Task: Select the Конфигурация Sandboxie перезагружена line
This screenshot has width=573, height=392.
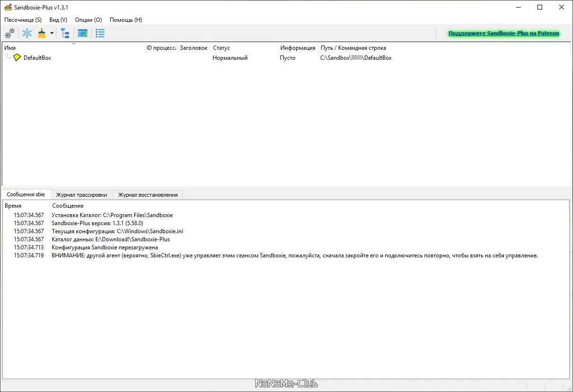Action: click(x=105, y=247)
